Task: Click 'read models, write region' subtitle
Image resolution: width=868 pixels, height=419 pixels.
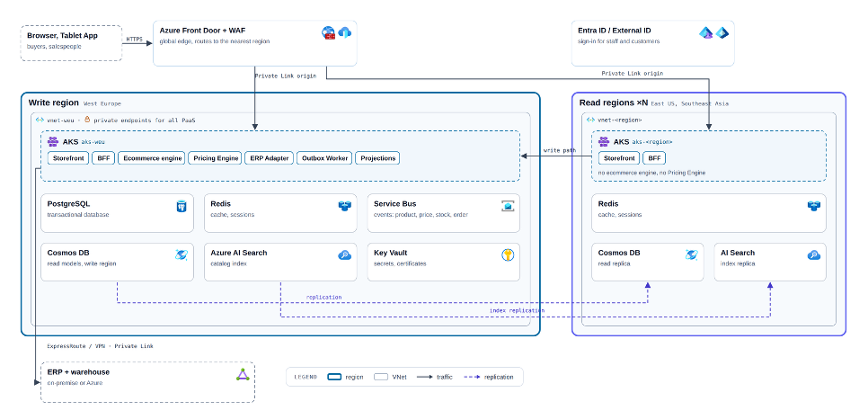Action: (x=82, y=263)
